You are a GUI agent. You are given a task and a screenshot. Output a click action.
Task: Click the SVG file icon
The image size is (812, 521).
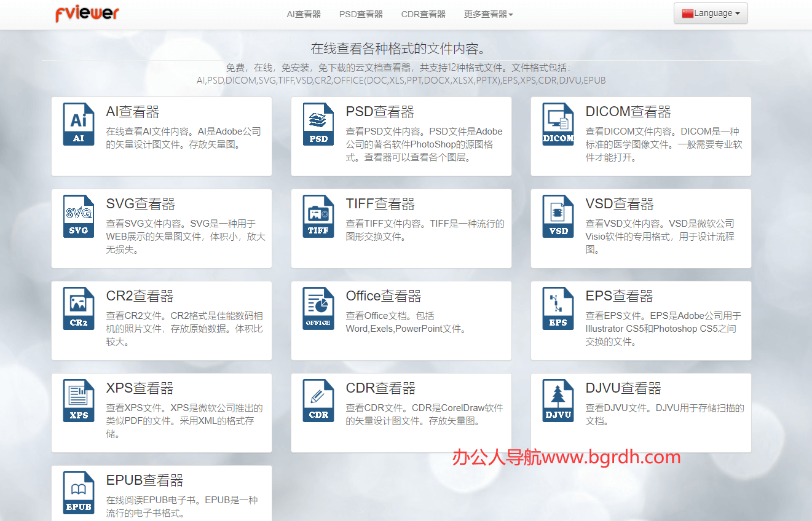pyautogui.click(x=79, y=216)
